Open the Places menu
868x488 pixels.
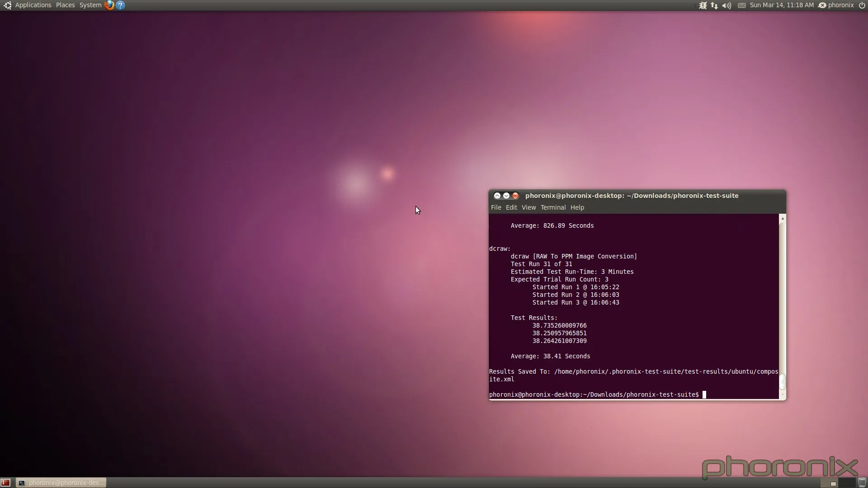click(66, 5)
